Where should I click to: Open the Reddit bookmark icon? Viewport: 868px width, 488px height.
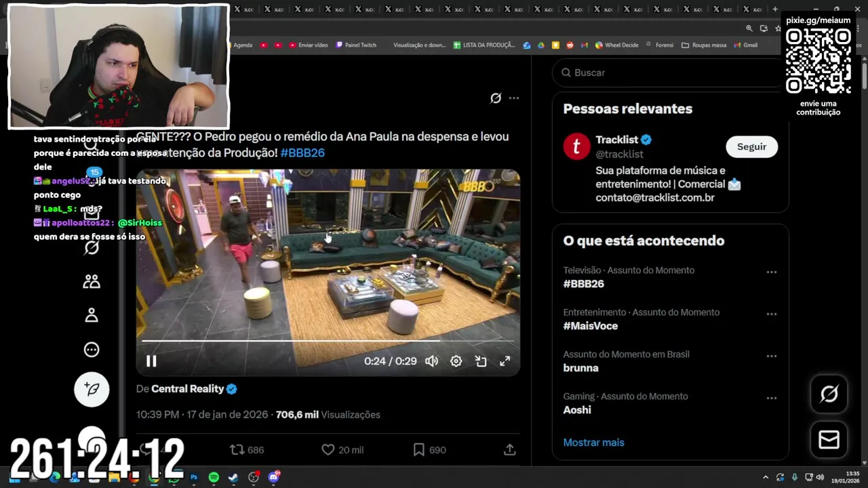570,45
